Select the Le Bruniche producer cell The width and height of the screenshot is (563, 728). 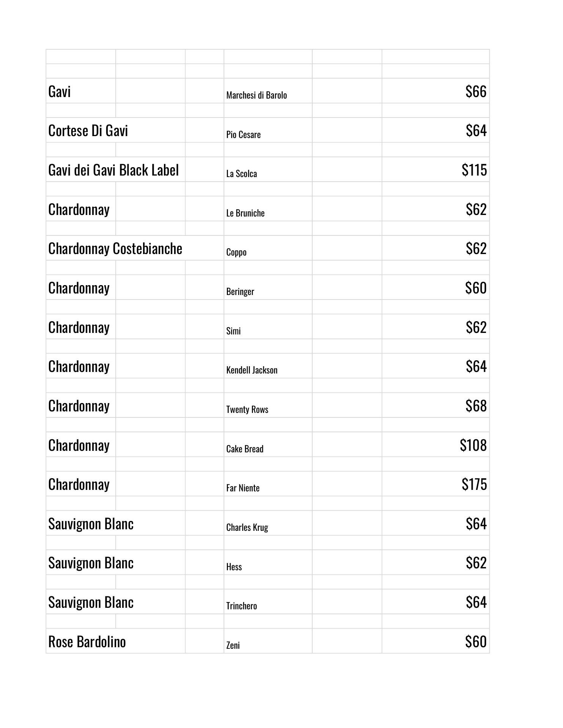[x=245, y=213]
